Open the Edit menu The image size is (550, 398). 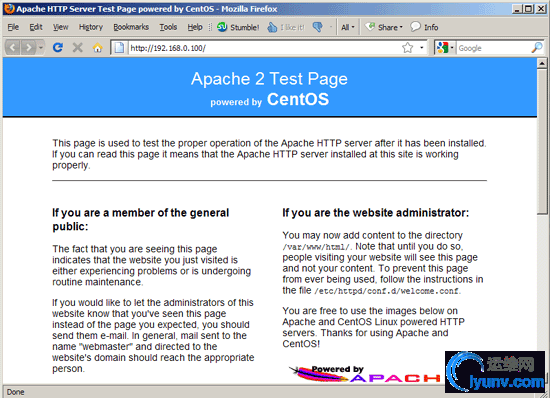coord(36,27)
